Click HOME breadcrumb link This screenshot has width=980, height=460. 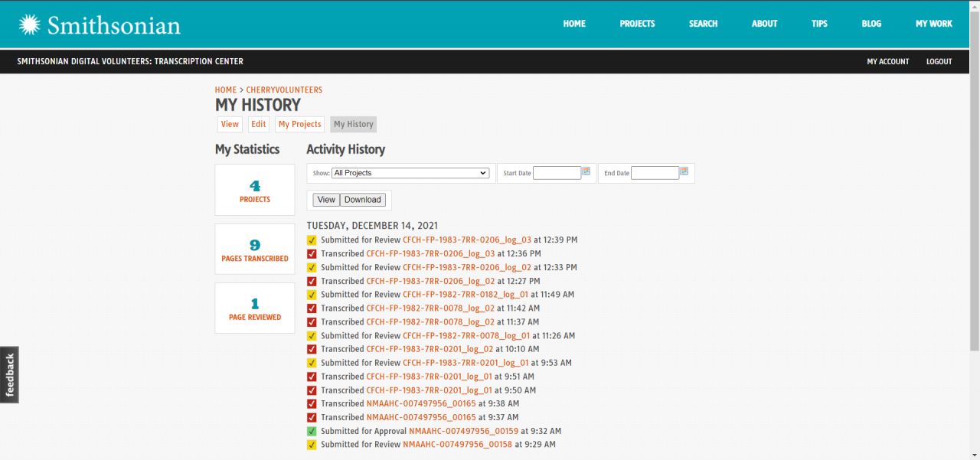pos(226,90)
